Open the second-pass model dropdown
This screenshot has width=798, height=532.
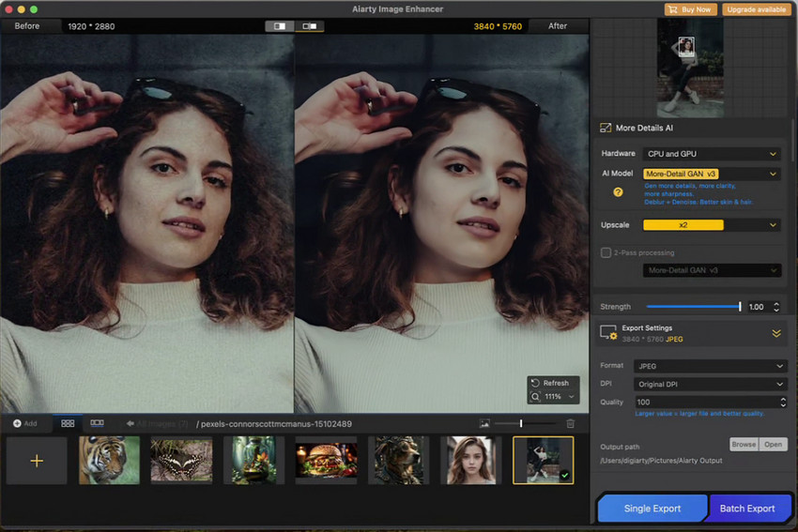coord(712,270)
